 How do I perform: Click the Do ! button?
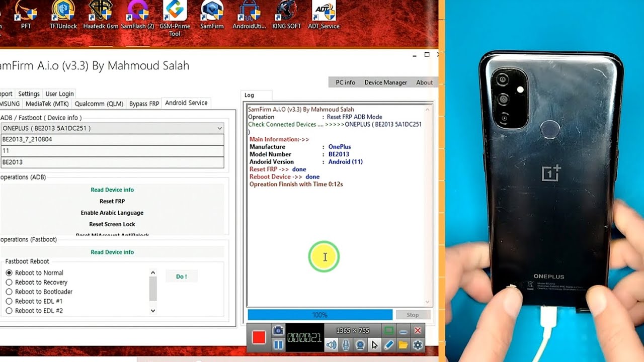[182, 277]
